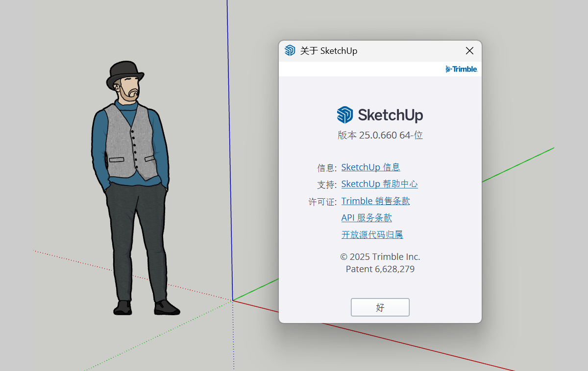Open the 开放源代码归属 link

(x=372, y=235)
